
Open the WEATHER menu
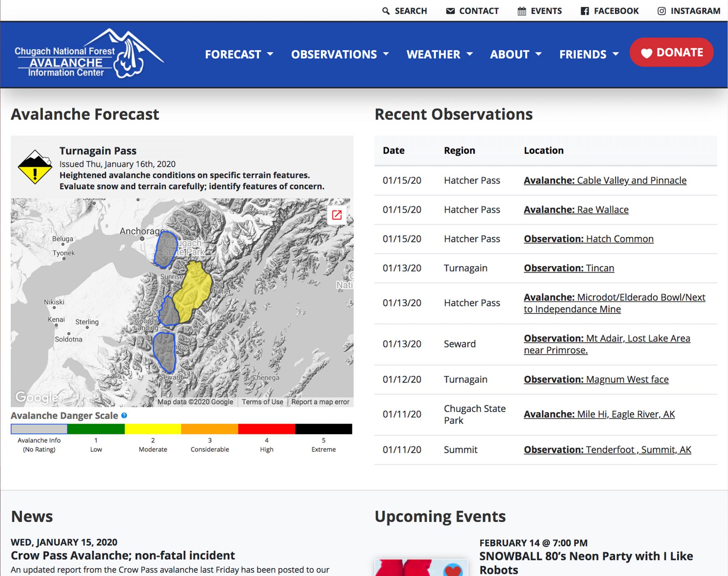pos(434,54)
